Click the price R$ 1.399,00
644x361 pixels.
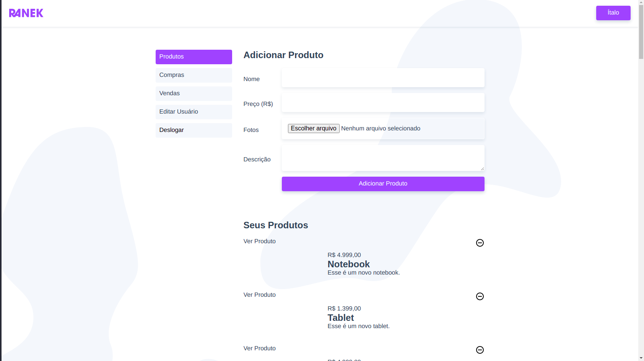click(x=344, y=309)
